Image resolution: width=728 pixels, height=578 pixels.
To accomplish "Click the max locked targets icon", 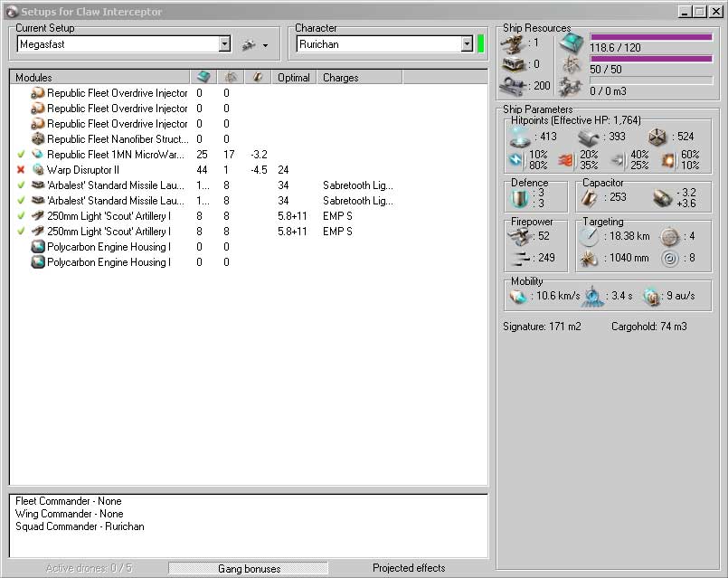I will (x=669, y=237).
